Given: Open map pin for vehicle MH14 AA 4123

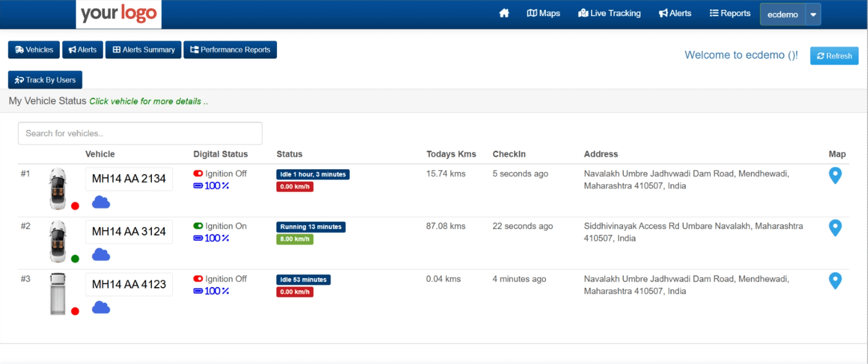Looking at the screenshot, I should point(835,281).
